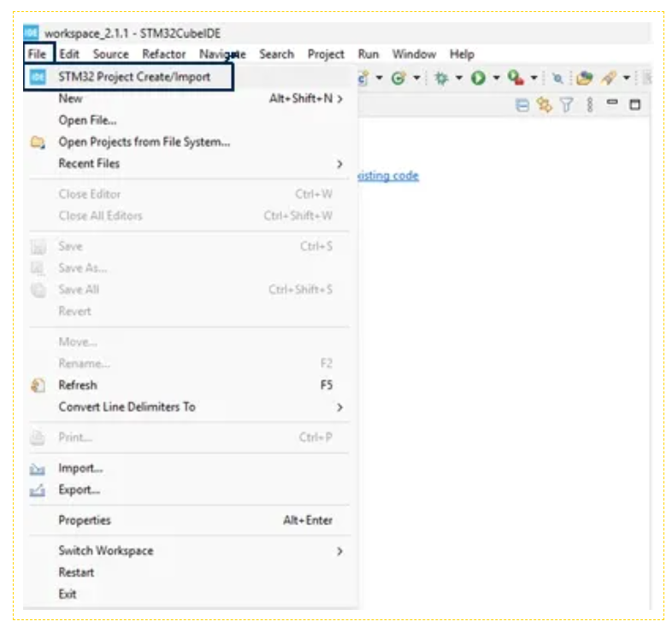This screenshot has height=633, width=672.
Task: Open the Search menu
Action: 276,54
